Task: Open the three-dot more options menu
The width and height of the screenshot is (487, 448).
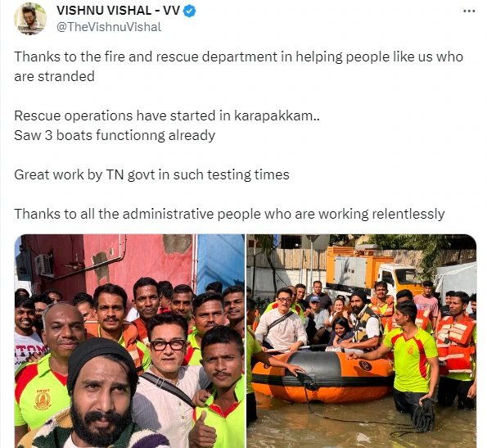Action: 469,11
